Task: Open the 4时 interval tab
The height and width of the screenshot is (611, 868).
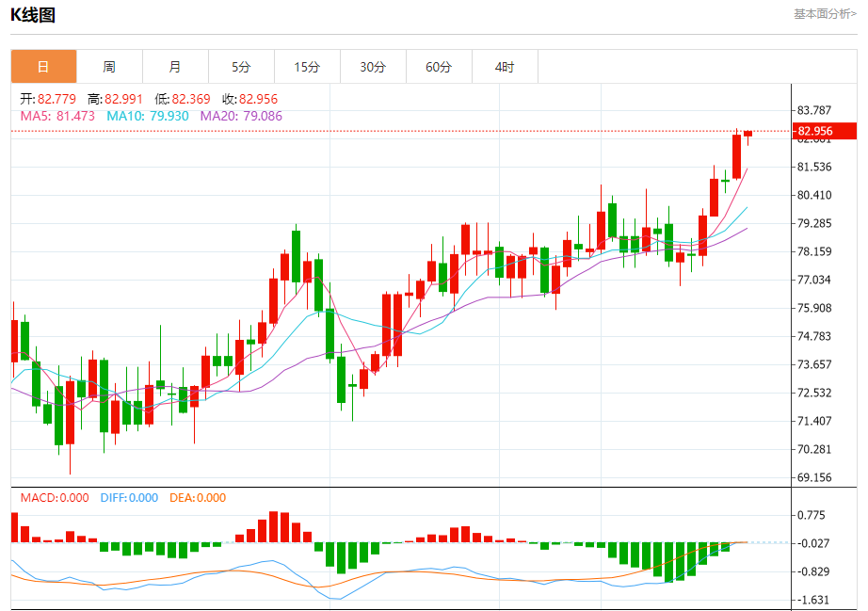Action: (x=505, y=67)
